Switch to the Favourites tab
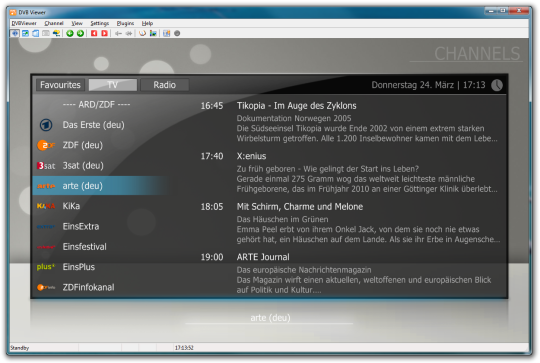Viewport: 540px width, 363px height. [x=60, y=85]
